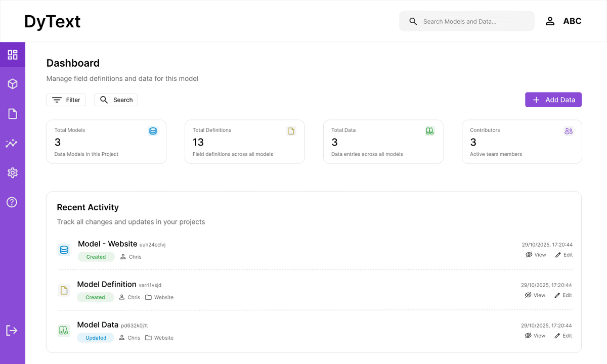Edit the Model Definition entry
607x364 pixels.
(x=562, y=295)
